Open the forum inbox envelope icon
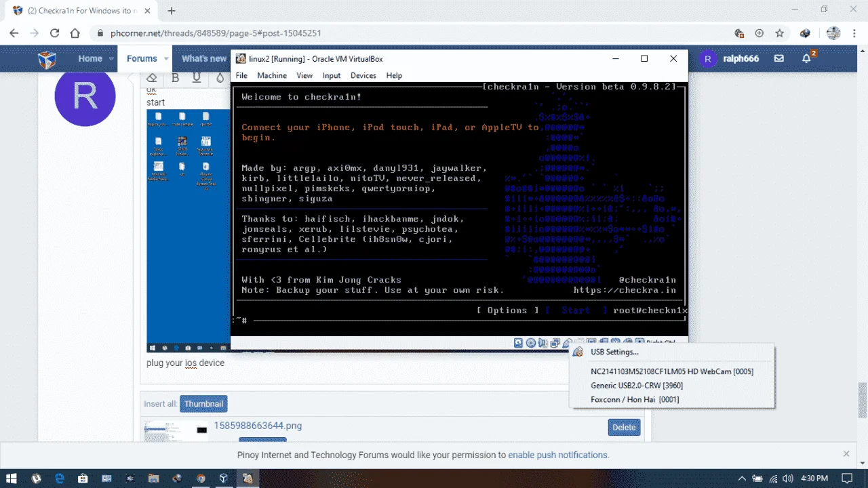This screenshot has height=488, width=868. (779, 59)
